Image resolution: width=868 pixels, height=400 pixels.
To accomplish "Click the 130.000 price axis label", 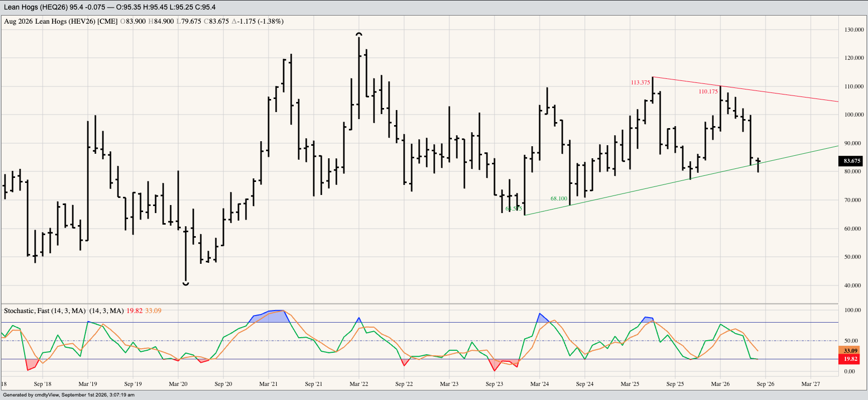I will coord(854,30).
